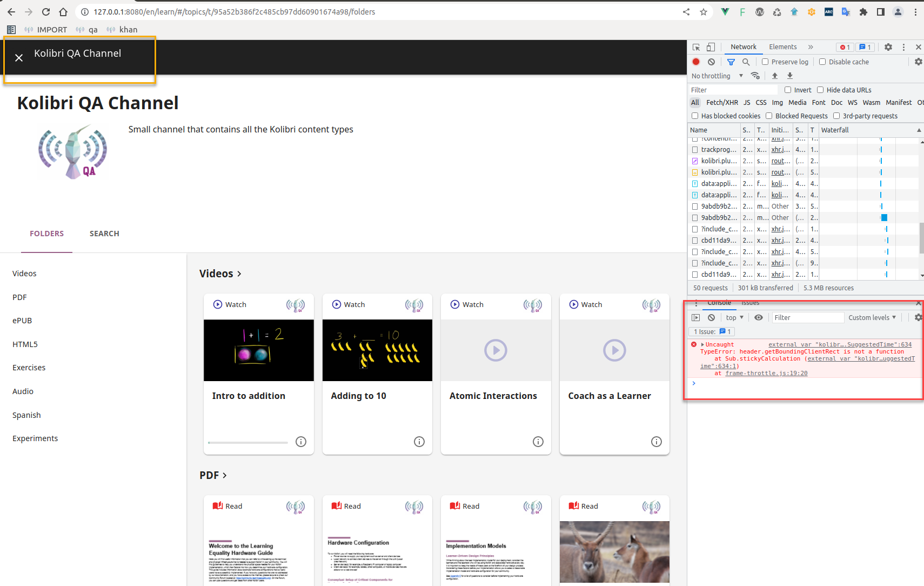This screenshot has width=924, height=586.
Task: Open DevTools settings gear icon
Action: click(x=888, y=47)
